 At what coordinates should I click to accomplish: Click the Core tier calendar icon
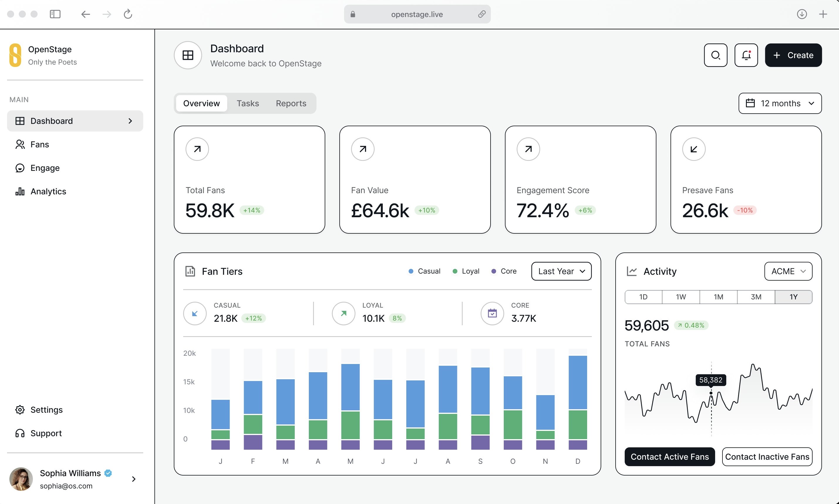tap(492, 313)
